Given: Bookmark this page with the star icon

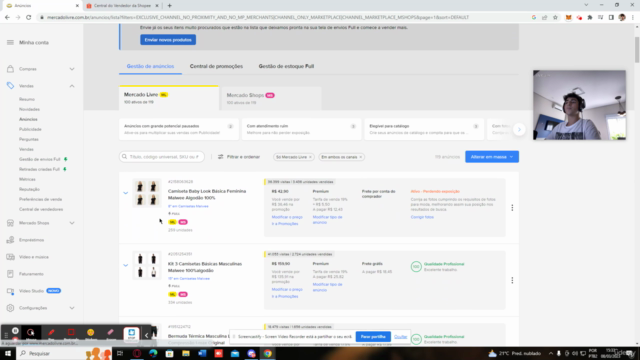Looking at the screenshot, I should pos(555,18).
